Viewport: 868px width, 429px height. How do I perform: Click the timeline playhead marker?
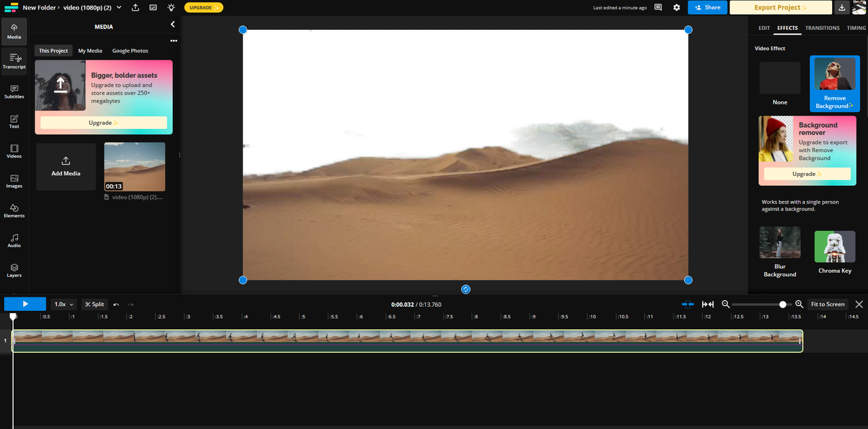(13, 316)
